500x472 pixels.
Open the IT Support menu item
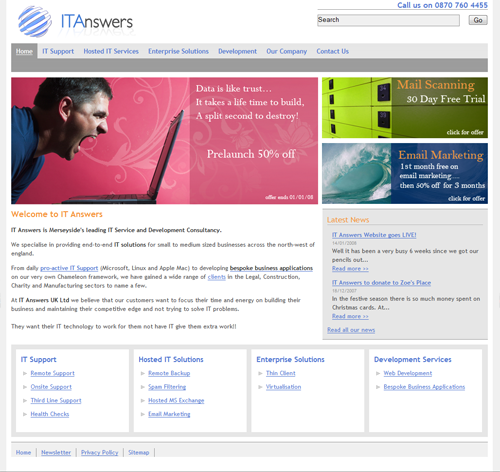tap(58, 51)
